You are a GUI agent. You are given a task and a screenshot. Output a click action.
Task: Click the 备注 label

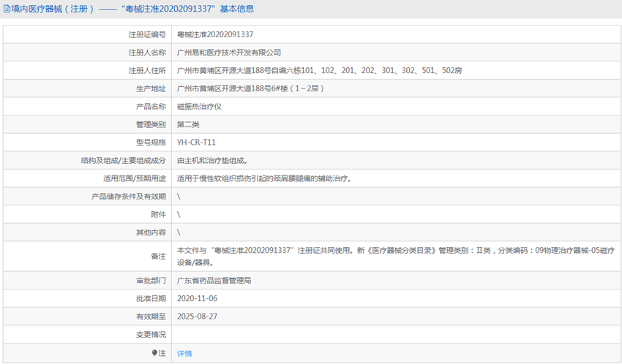tap(158, 257)
